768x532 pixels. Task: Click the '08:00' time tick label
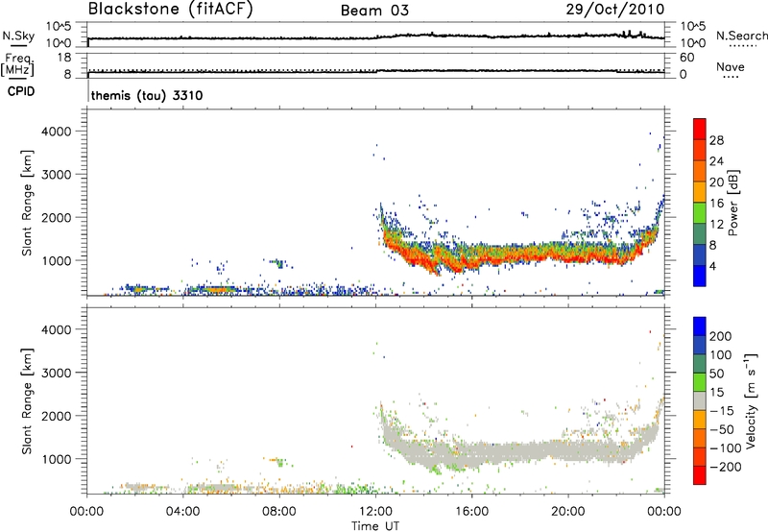[279, 512]
